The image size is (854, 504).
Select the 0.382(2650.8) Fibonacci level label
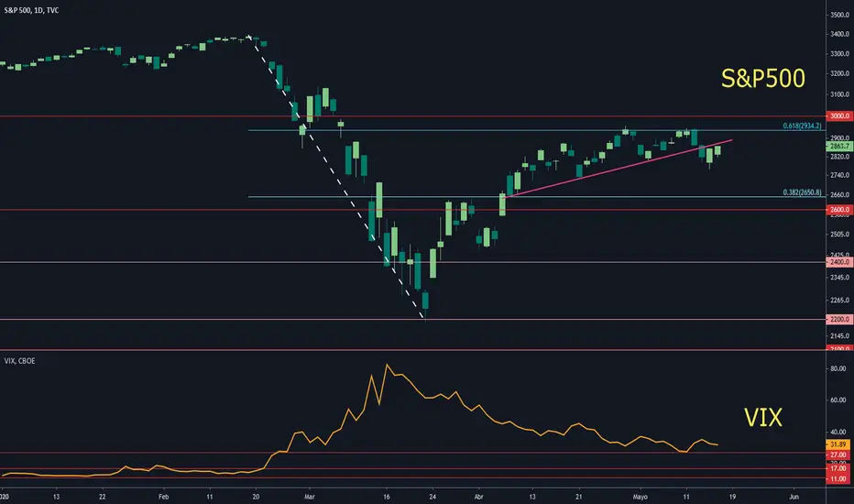point(802,192)
